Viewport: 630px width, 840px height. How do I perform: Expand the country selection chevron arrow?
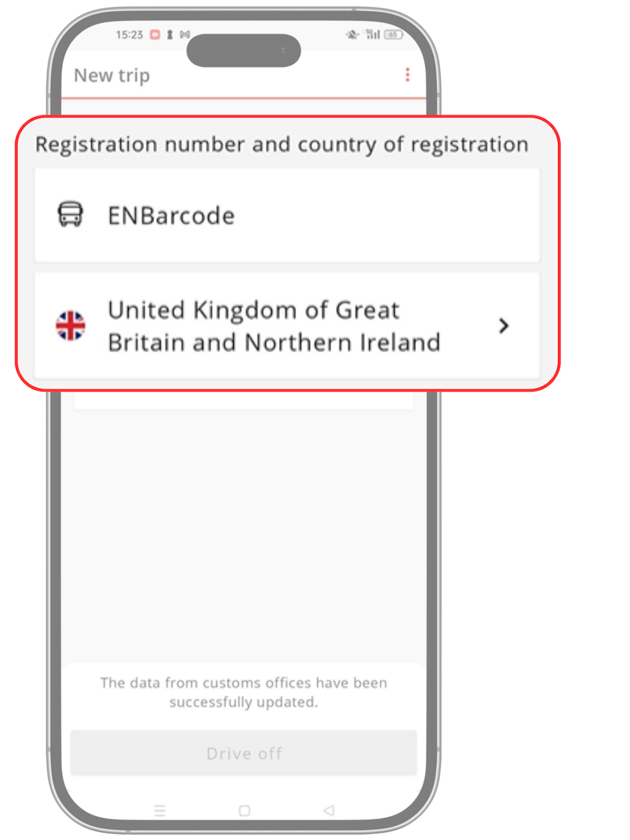pyautogui.click(x=503, y=326)
